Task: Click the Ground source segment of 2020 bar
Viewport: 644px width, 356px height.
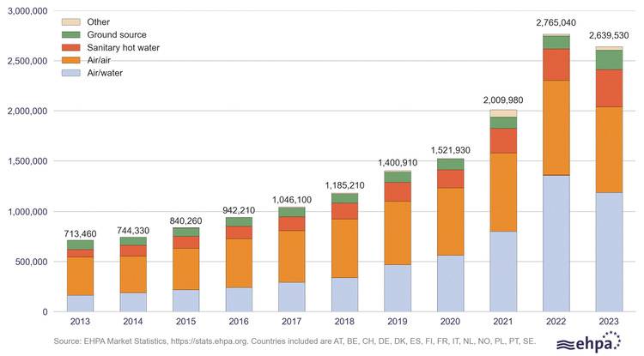Action: (x=450, y=164)
